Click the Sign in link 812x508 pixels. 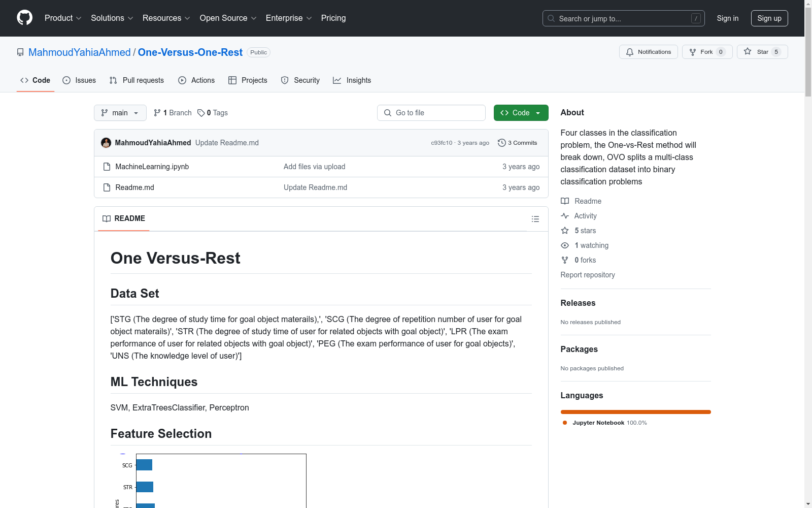(x=728, y=18)
